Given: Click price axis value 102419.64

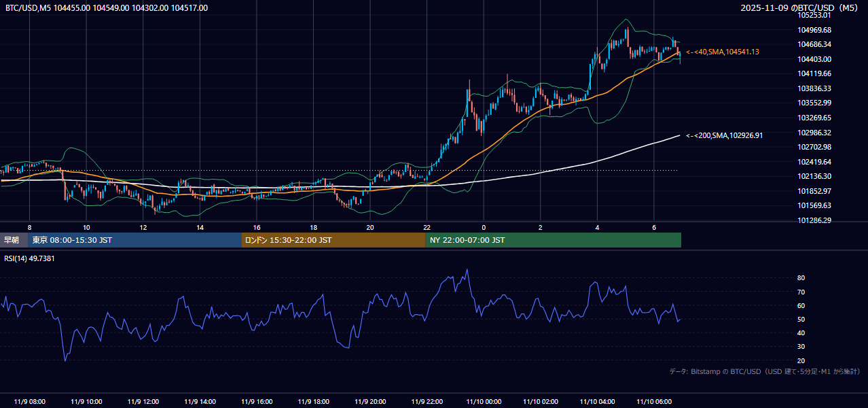Looking at the screenshot, I should (x=815, y=162).
